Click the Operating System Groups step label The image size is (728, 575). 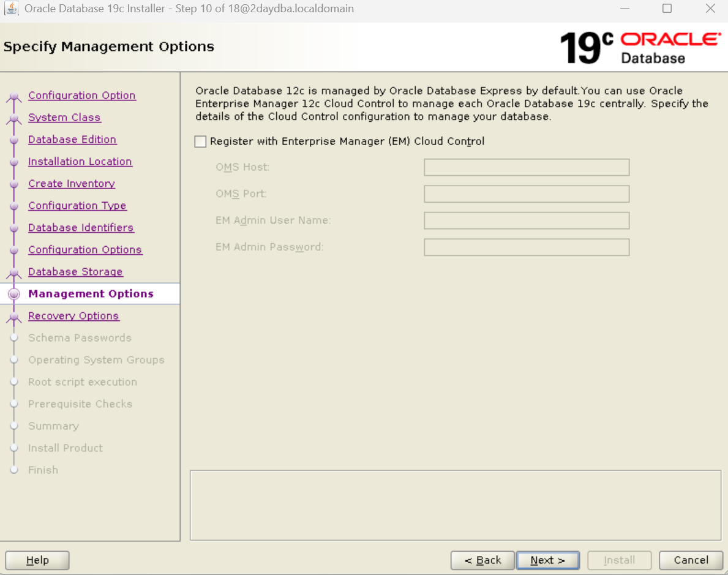click(96, 360)
